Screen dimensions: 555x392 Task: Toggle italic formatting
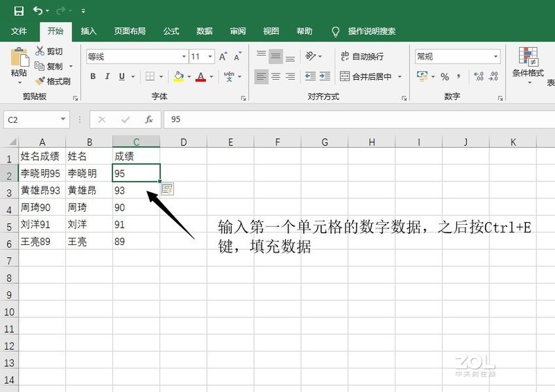click(108, 76)
